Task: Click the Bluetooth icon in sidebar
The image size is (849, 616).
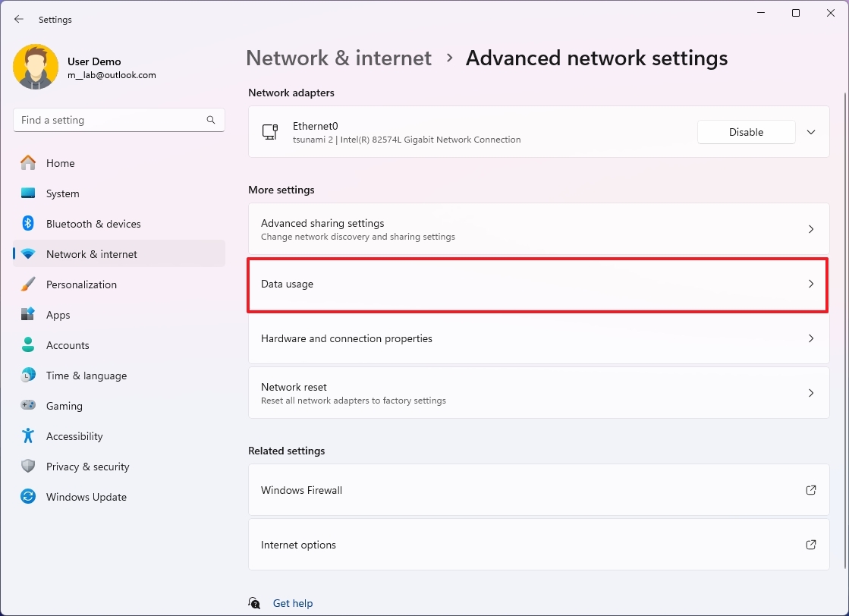Action: (x=28, y=224)
